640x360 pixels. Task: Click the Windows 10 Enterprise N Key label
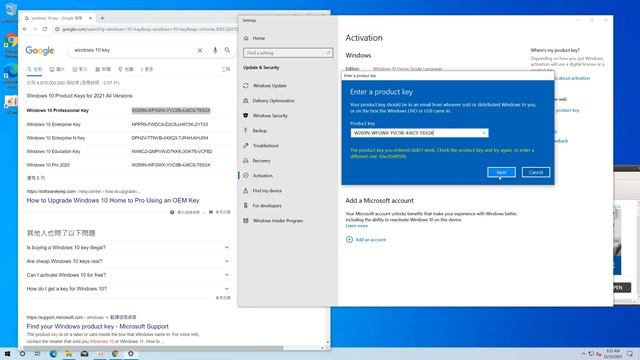tap(56, 138)
